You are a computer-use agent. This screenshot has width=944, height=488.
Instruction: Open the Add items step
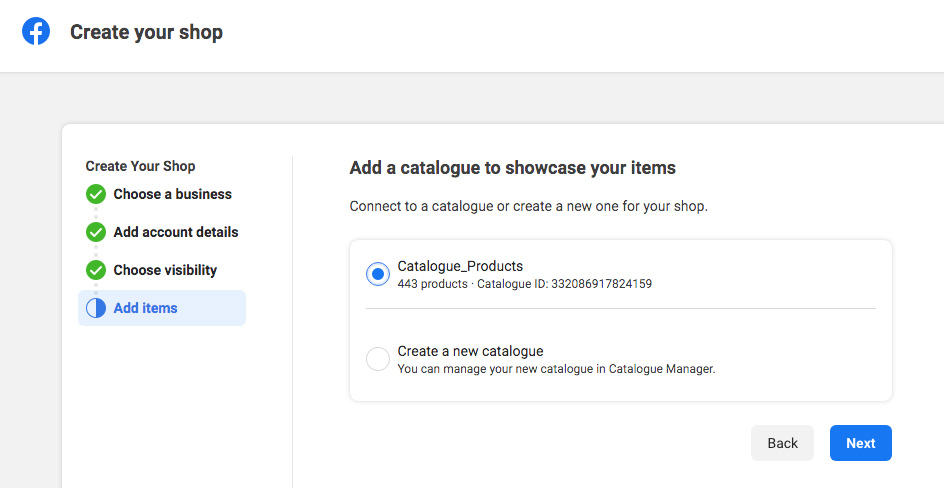click(x=162, y=308)
